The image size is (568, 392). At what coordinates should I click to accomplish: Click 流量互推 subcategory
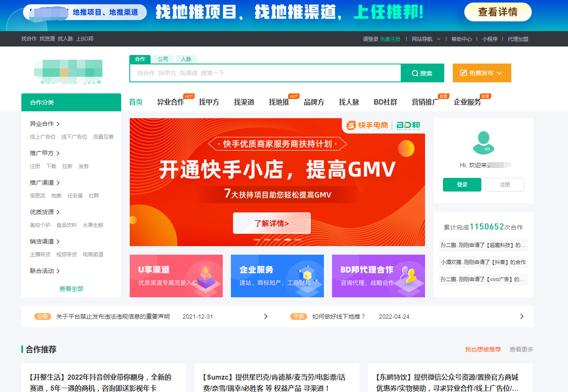point(103,137)
